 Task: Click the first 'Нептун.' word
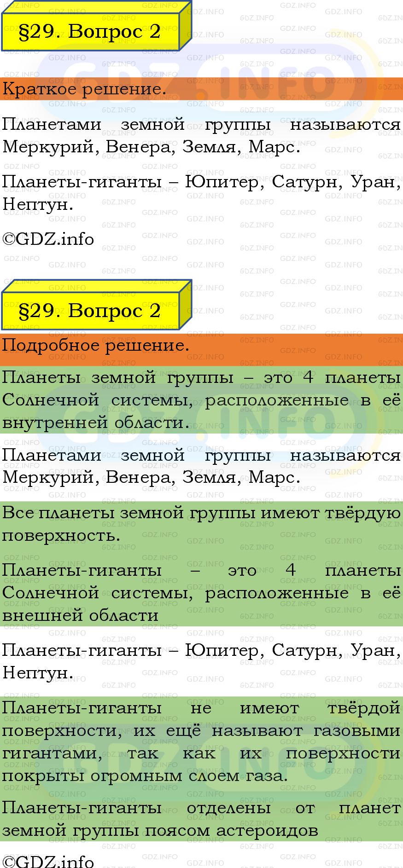(38, 204)
